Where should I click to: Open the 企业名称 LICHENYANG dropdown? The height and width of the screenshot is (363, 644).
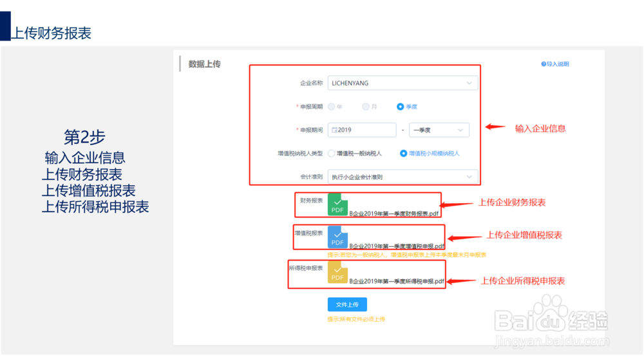(403, 83)
